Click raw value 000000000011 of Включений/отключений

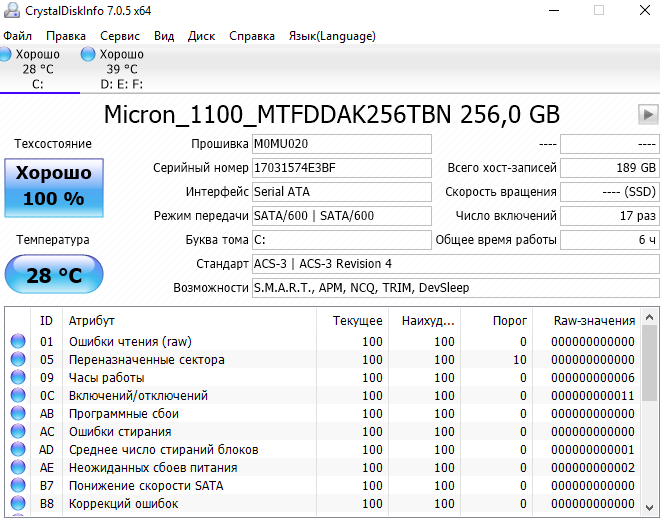tap(593, 396)
